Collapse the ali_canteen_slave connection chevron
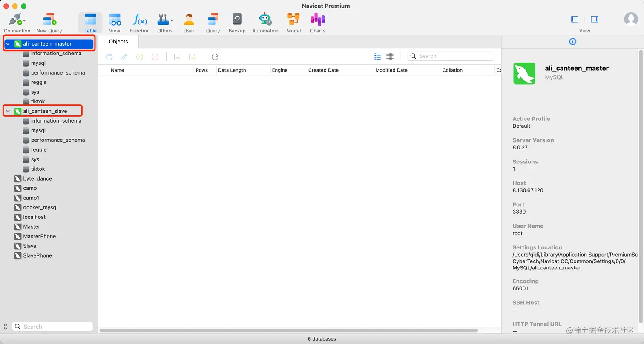This screenshot has width=644, height=344. (x=8, y=111)
